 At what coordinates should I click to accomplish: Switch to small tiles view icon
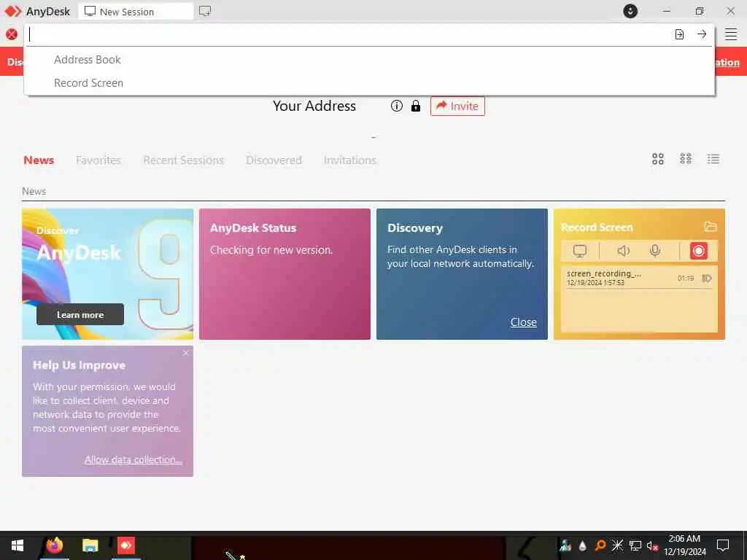point(686,159)
